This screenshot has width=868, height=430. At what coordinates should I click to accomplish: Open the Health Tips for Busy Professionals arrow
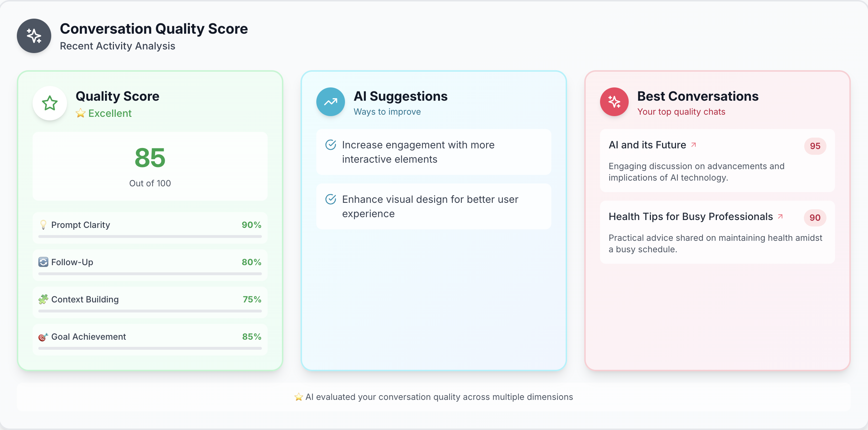pos(780,216)
